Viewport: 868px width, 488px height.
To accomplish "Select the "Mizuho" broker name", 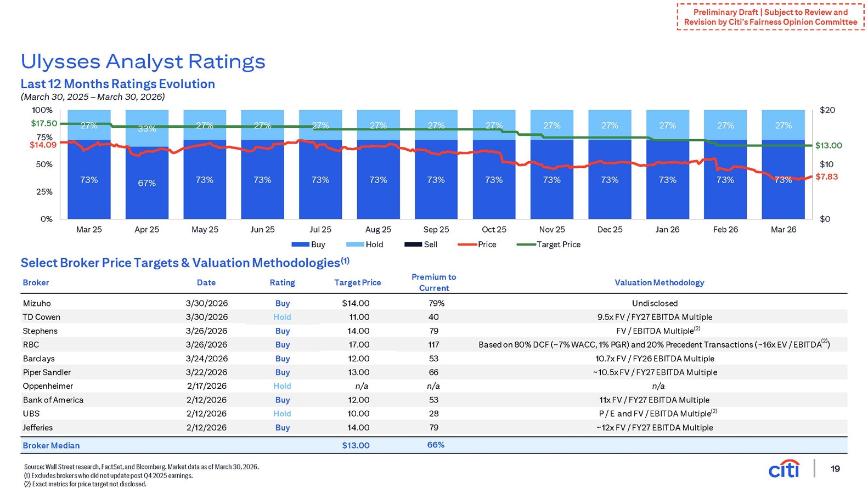I will 37,303.
